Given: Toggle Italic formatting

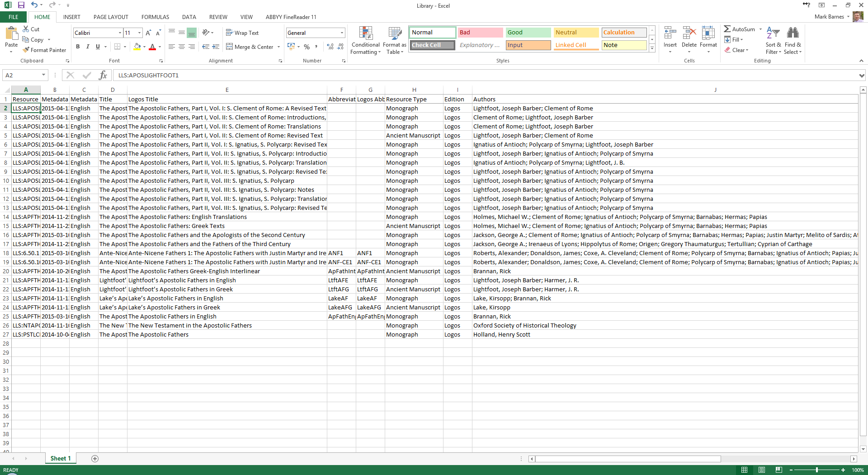Looking at the screenshot, I should [x=88, y=47].
